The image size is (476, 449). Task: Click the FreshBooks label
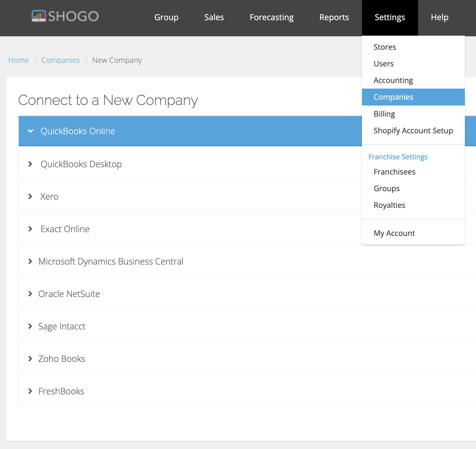pyautogui.click(x=61, y=391)
